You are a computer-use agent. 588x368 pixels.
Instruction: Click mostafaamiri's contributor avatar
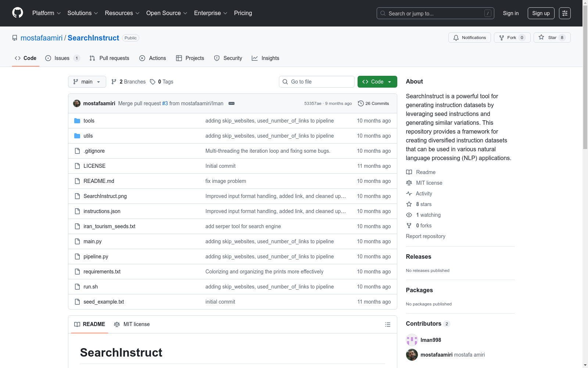click(412, 355)
